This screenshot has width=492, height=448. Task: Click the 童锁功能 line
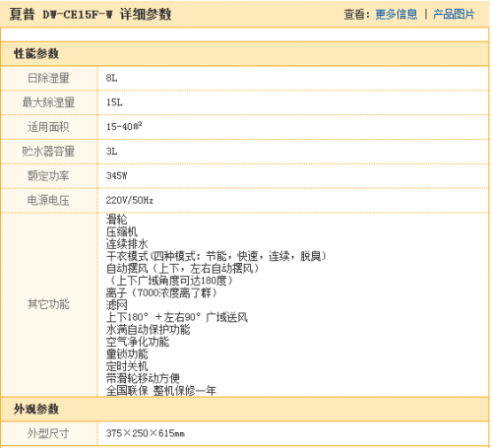(x=127, y=353)
